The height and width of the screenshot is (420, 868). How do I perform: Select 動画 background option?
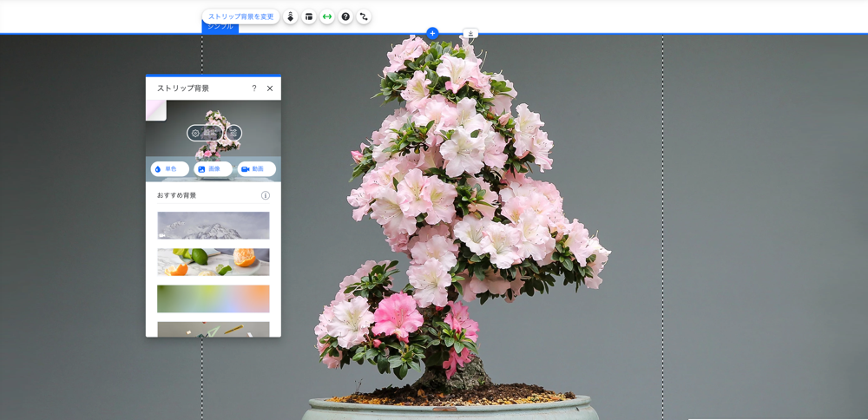[257, 168]
